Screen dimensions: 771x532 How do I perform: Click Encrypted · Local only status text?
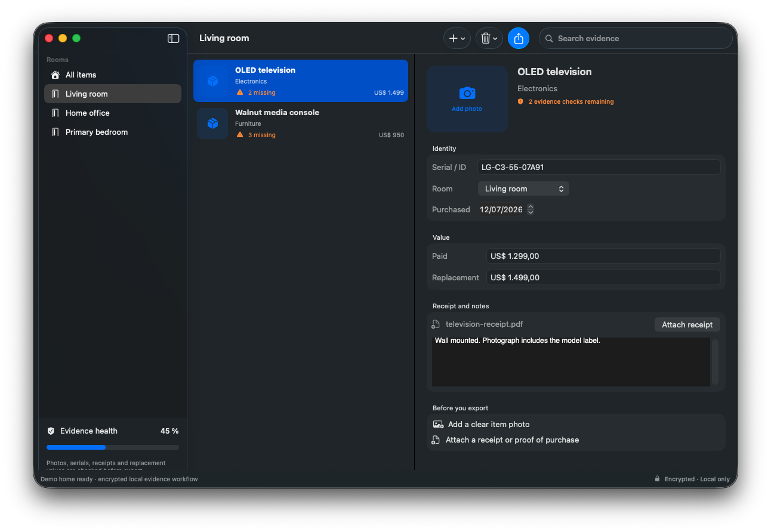coord(697,479)
